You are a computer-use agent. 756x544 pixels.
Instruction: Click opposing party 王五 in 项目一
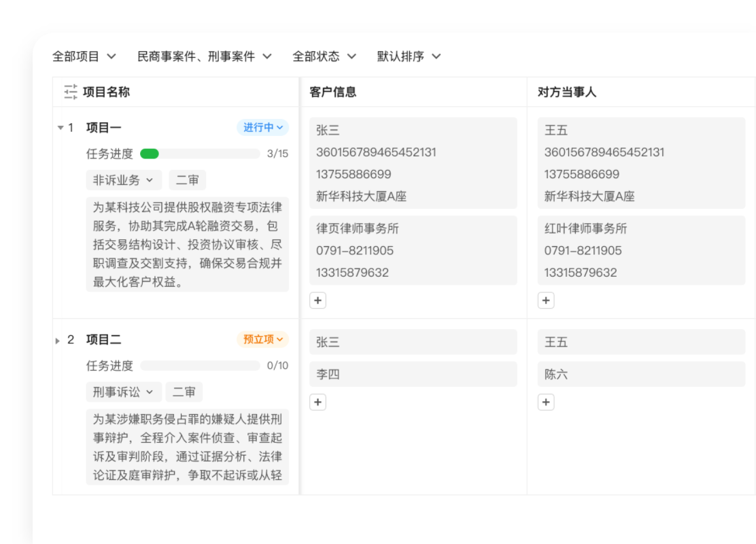pos(556,130)
